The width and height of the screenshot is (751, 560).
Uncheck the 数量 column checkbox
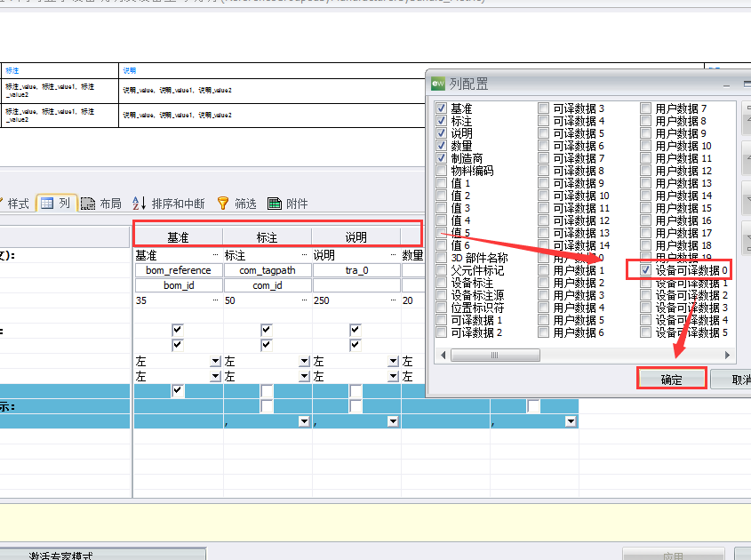441,146
